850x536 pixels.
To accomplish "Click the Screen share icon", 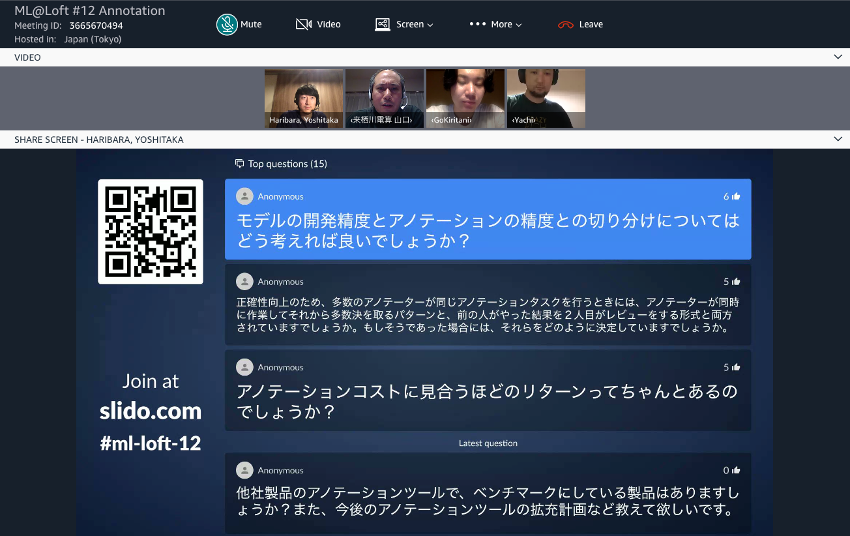I will coord(383,24).
